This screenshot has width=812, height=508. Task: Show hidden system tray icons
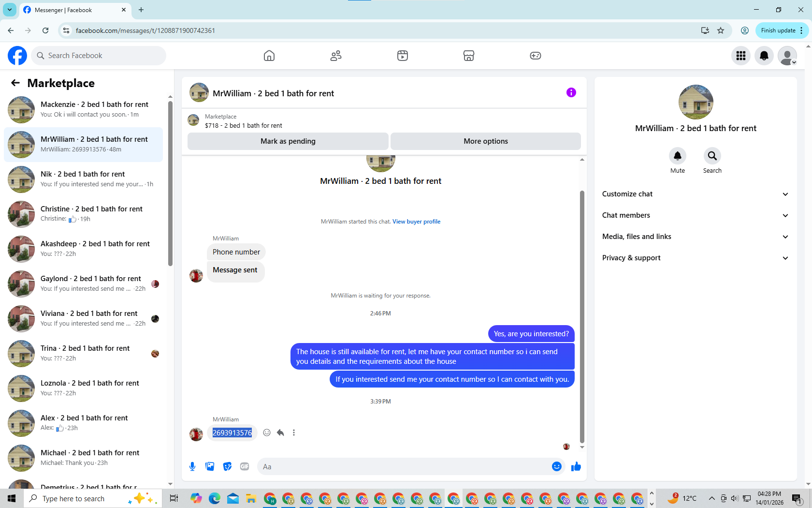point(711,498)
